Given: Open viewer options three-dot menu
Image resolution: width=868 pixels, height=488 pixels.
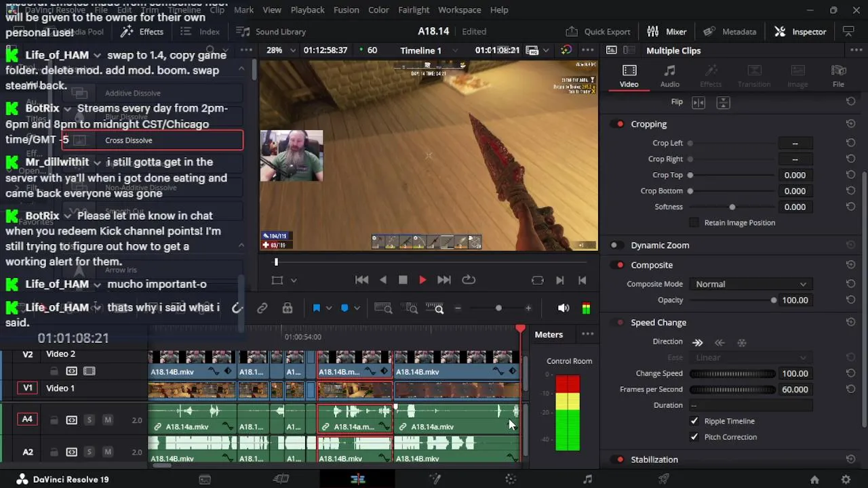Looking at the screenshot, I should (587, 51).
